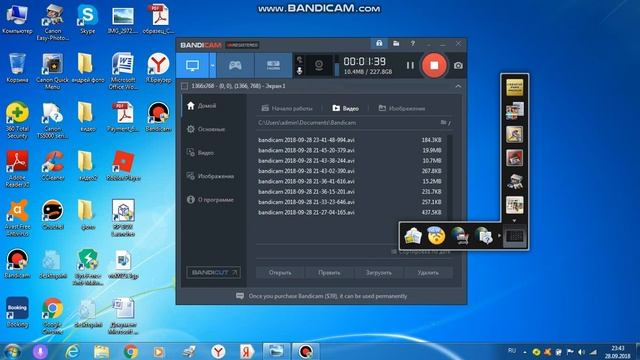Screen dimensions: 640x360
Task: Click browse folder icon at path end
Action: (445, 122)
